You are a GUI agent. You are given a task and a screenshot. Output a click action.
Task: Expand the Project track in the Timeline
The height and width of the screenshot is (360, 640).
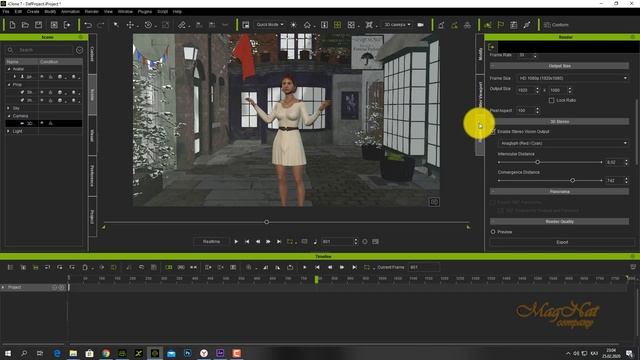(x=3, y=287)
